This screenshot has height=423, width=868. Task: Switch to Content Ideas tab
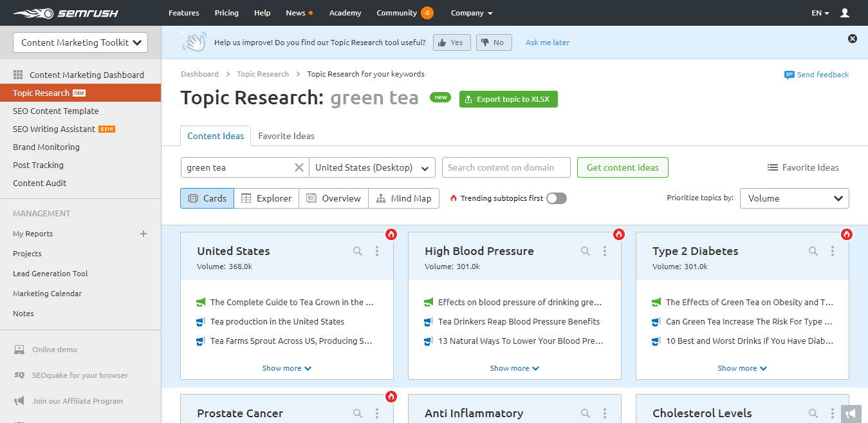[216, 136]
